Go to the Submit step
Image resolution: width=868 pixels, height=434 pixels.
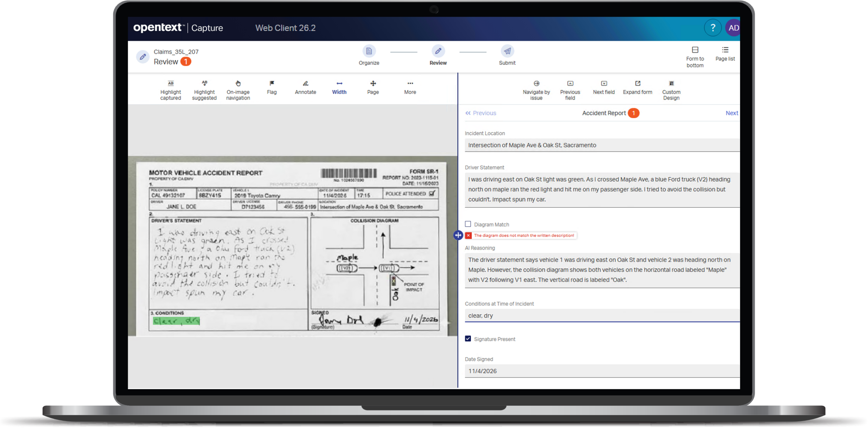tap(507, 55)
